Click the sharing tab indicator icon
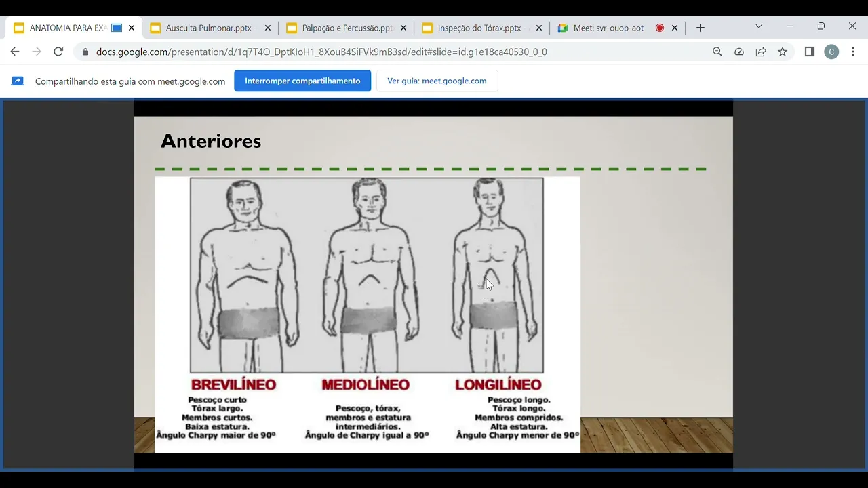Image resolution: width=868 pixels, height=488 pixels. (18, 81)
